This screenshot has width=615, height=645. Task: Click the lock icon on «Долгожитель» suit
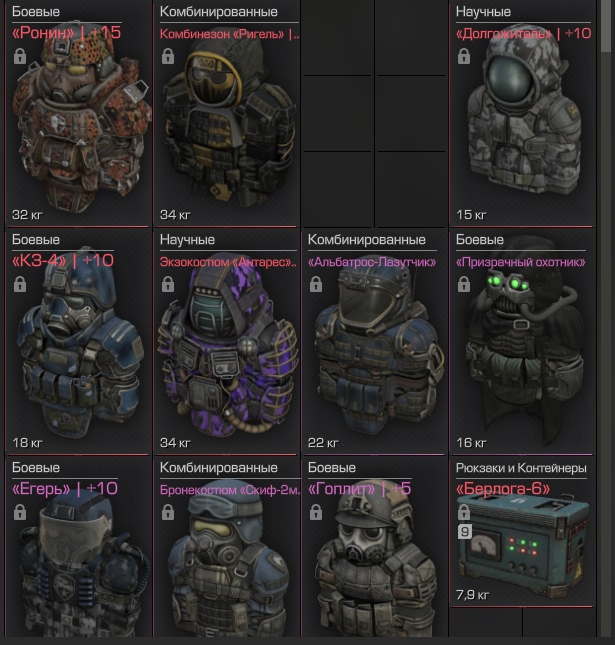coord(464,56)
